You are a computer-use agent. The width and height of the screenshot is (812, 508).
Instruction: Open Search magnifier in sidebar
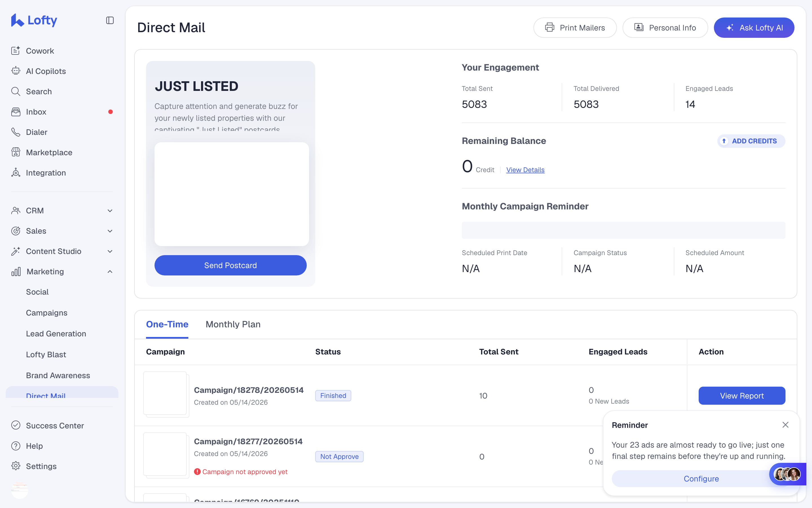pyautogui.click(x=16, y=91)
